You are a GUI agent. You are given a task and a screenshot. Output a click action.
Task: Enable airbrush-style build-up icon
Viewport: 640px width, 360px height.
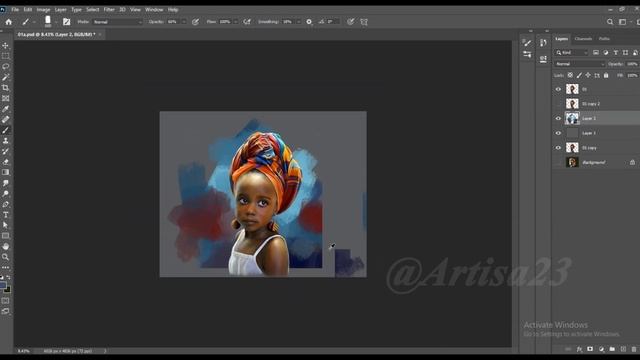point(247,22)
